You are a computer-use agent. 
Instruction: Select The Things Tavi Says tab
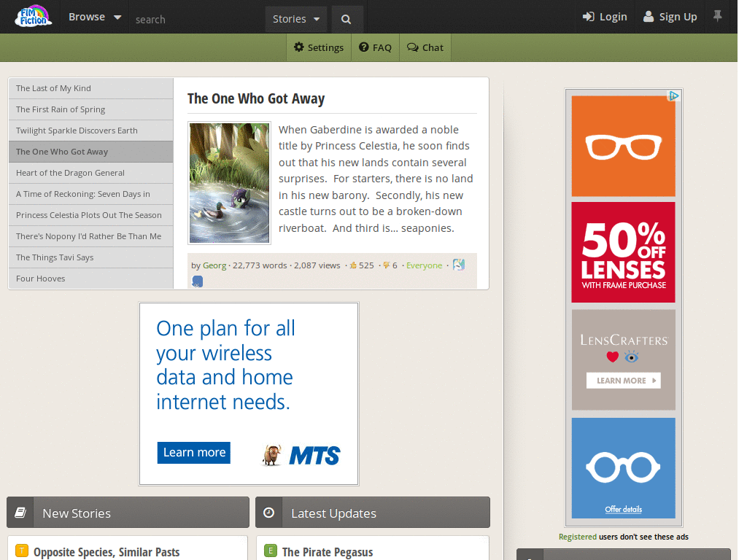coord(91,257)
